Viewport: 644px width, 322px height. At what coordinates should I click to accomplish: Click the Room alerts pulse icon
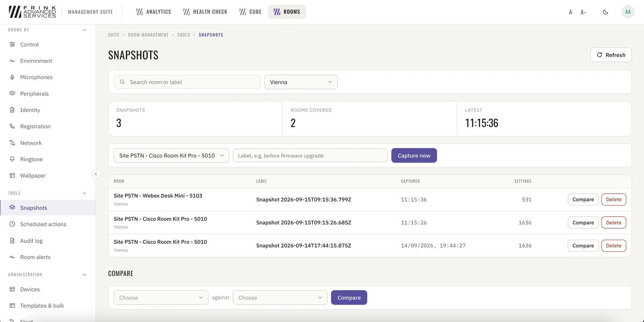pos(12,257)
